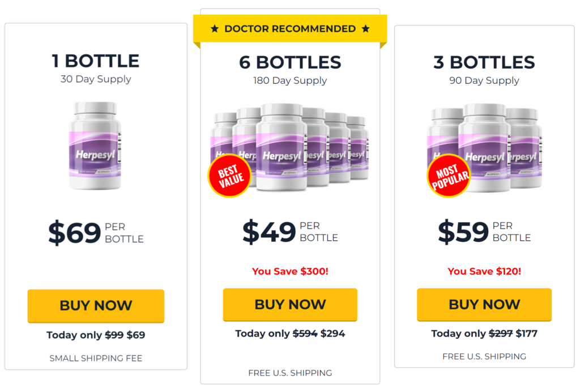Click the red Most Popular badge

tap(449, 176)
